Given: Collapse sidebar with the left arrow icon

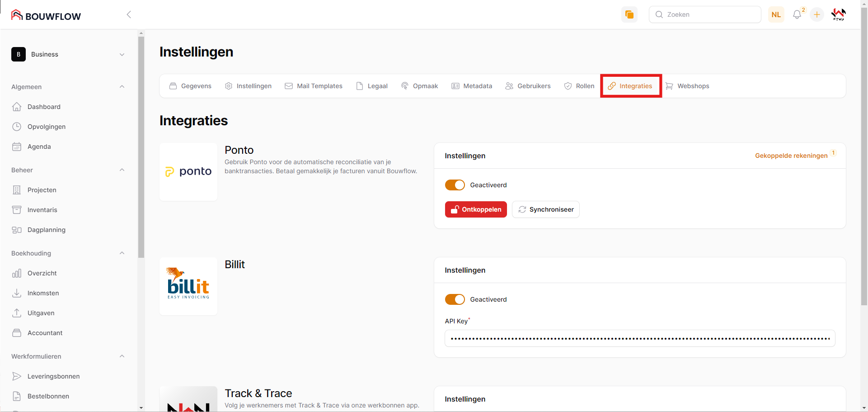Looking at the screenshot, I should coord(129,14).
